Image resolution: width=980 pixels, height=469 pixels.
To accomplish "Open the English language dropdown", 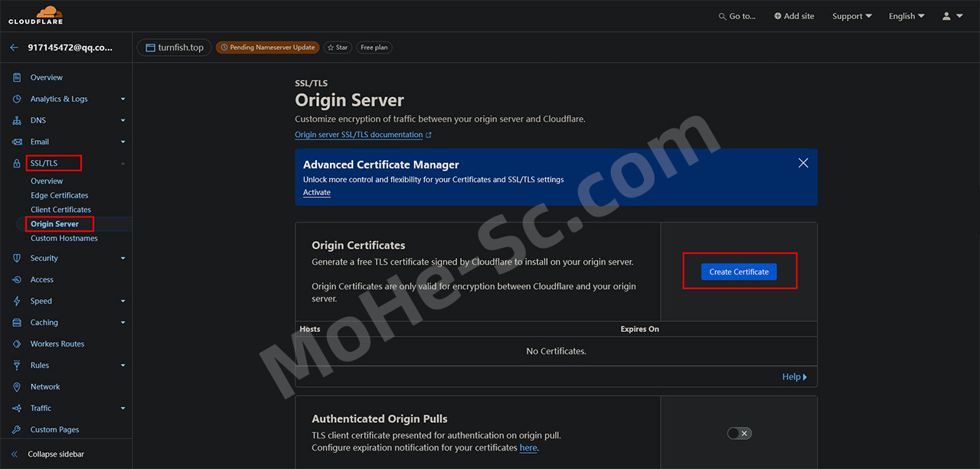I will [906, 16].
